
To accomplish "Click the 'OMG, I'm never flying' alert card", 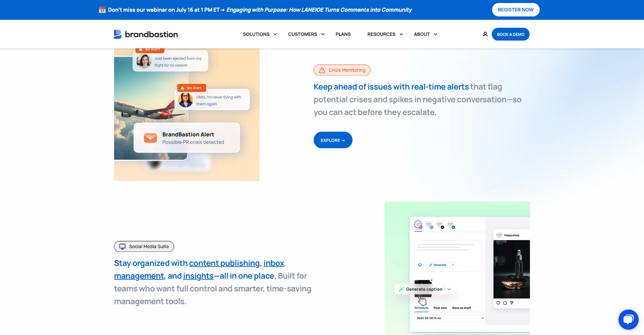I will [x=212, y=100].
